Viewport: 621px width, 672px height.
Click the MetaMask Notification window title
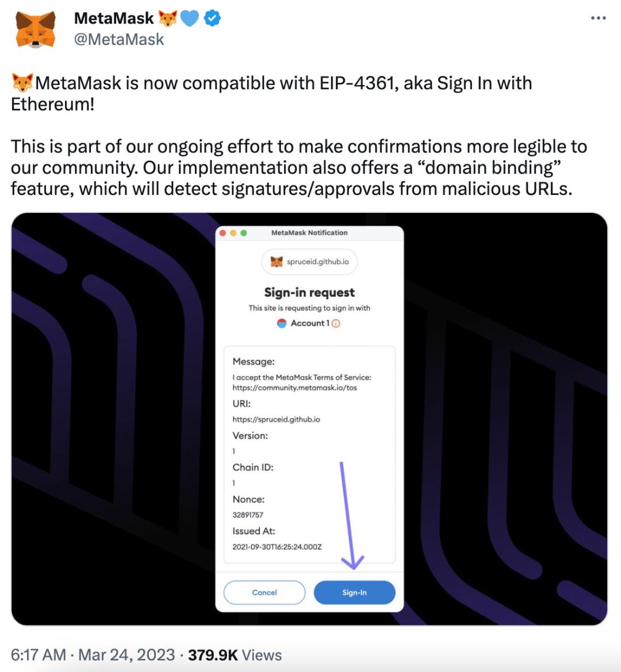[309, 233]
